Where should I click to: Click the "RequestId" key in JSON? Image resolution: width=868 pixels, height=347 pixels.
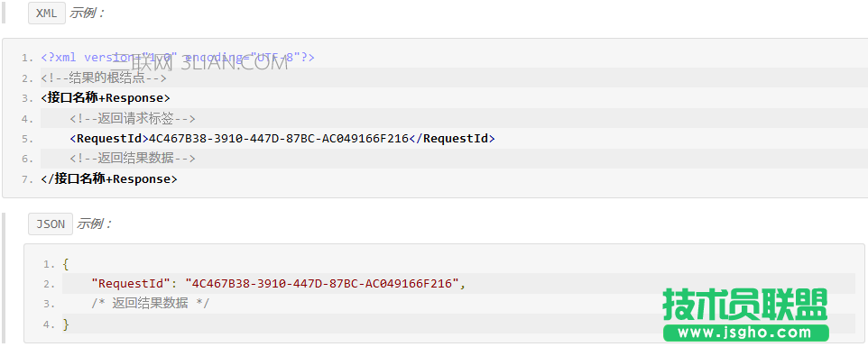point(130,284)
